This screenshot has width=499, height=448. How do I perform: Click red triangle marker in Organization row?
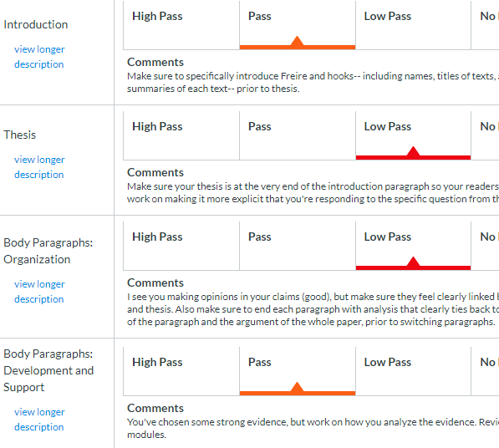[x=413, y=262]
